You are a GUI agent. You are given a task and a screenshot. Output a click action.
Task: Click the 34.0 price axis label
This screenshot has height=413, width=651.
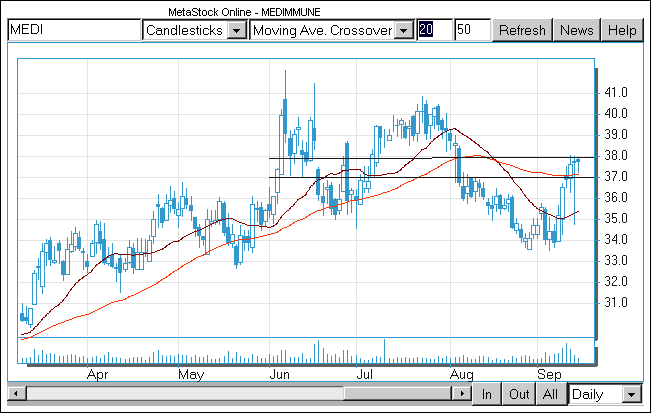click(616, 239)
